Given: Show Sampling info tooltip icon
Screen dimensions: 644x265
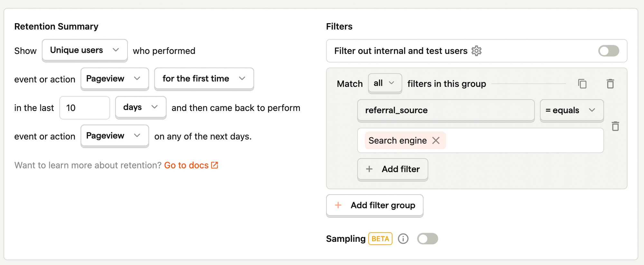Looking at the screenshot, I should point(403,239).
